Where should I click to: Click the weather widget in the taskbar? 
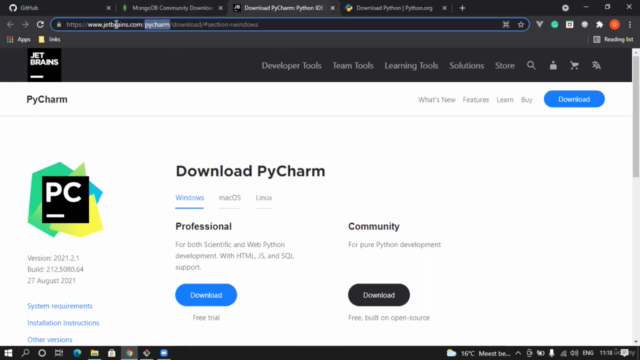coord(478,353)
